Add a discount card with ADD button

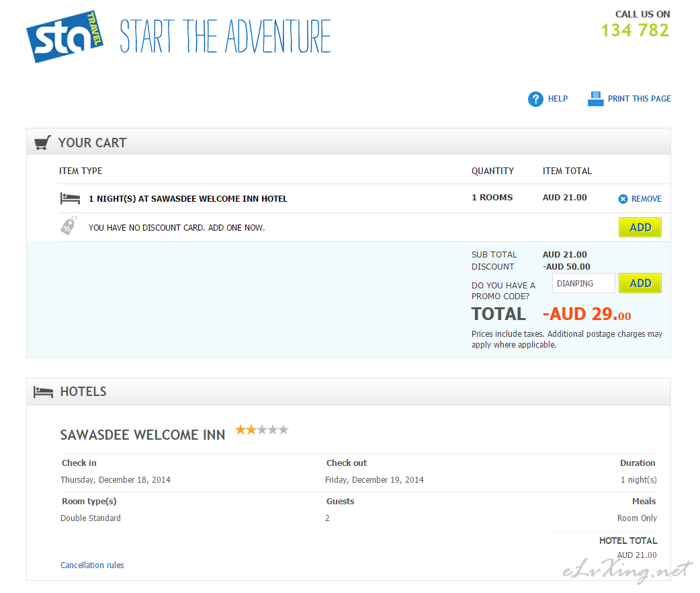[x=640, y=227]
